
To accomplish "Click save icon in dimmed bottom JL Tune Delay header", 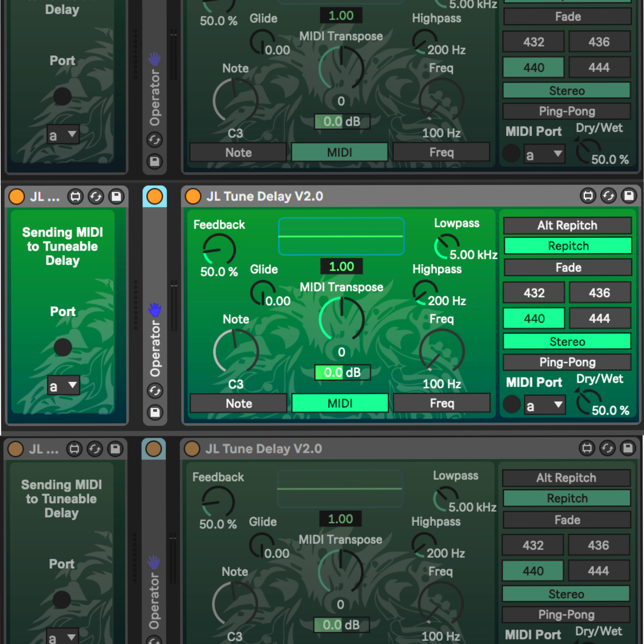I will (628, 448).
